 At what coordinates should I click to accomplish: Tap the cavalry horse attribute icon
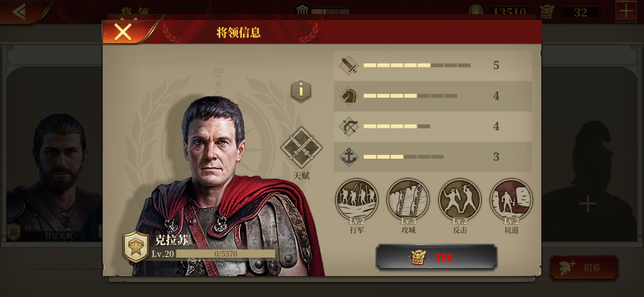tap(349, 96)
